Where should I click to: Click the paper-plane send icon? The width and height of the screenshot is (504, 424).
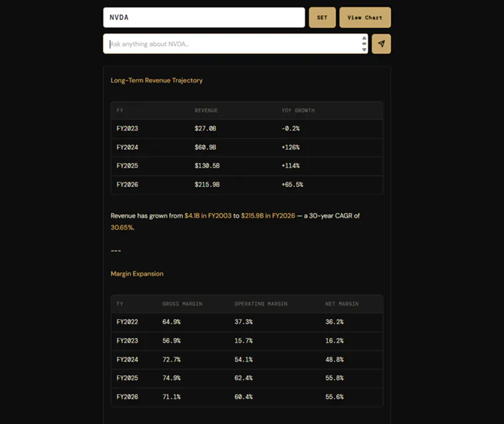click(381, 44)
